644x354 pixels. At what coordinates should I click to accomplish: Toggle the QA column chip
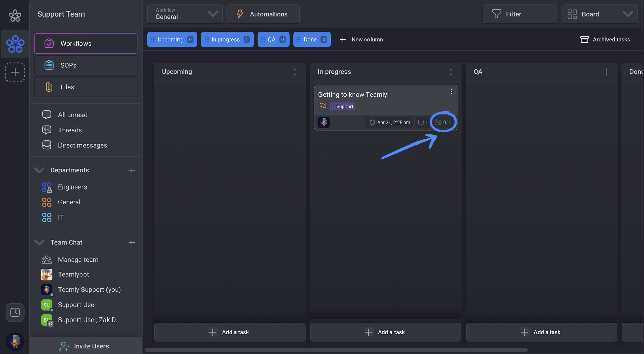[273, 40]
